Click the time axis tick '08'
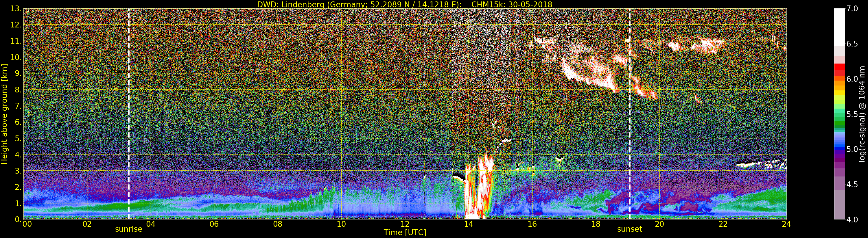The width and height of the screenshot is (868, 238). click(278, 224)
